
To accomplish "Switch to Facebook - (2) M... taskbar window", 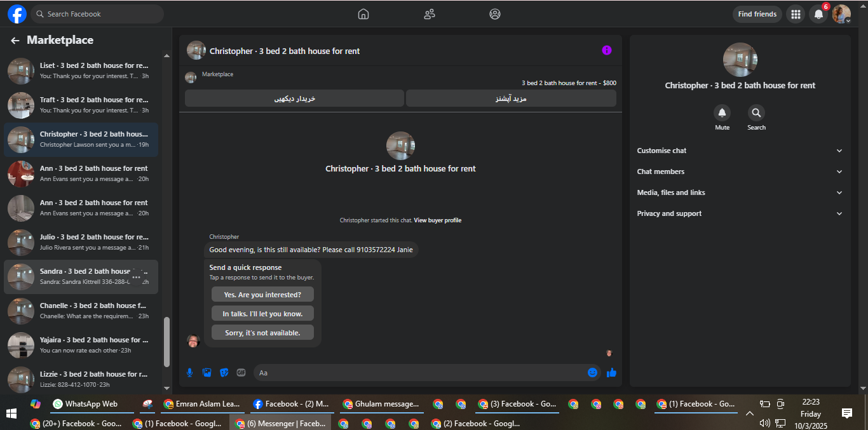I will coord(291,404).
